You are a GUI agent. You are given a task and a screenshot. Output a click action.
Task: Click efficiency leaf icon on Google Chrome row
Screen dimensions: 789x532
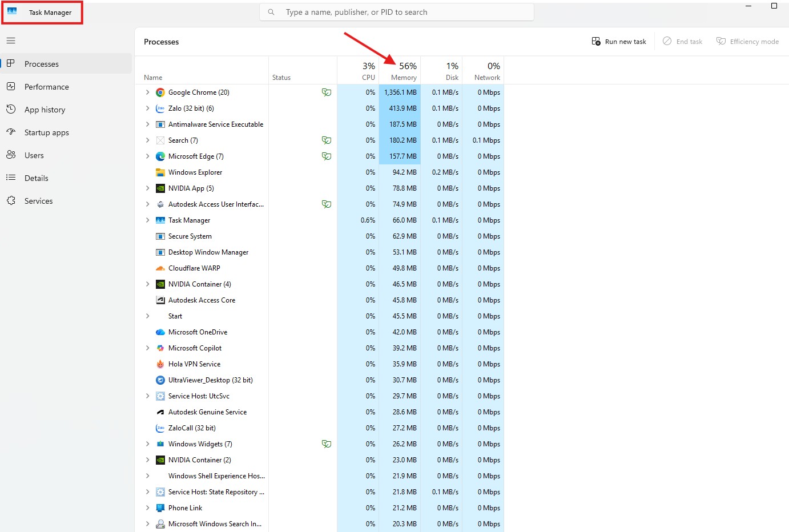coord(327,92)
